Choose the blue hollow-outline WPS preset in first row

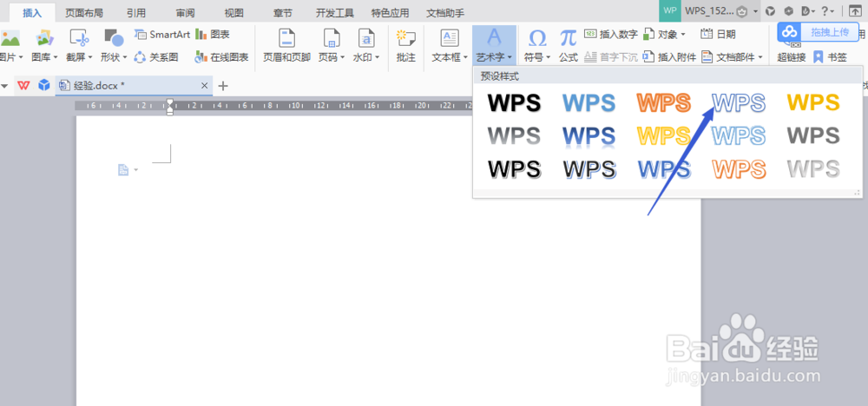click(739, 103)
